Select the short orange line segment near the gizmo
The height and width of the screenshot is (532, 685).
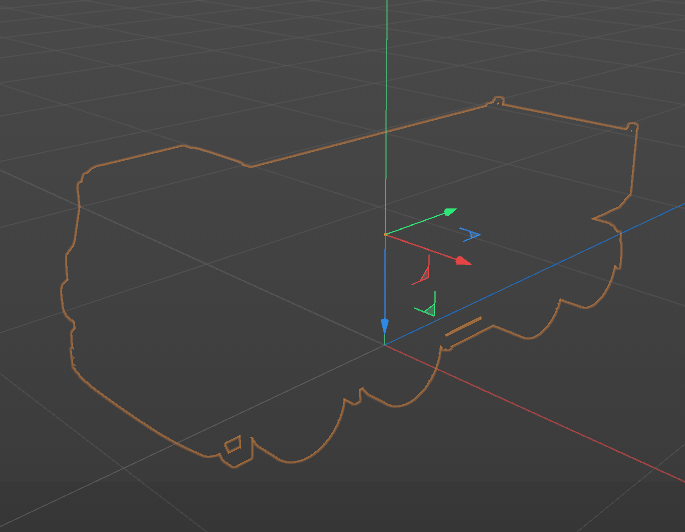click(x=463, y=326)
